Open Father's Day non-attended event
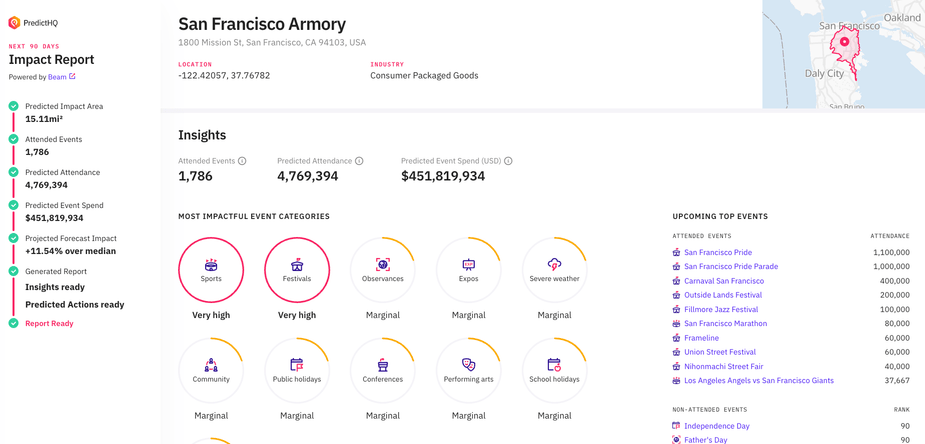This screenshot has height=444, width=925. click(x=706, y=440)
